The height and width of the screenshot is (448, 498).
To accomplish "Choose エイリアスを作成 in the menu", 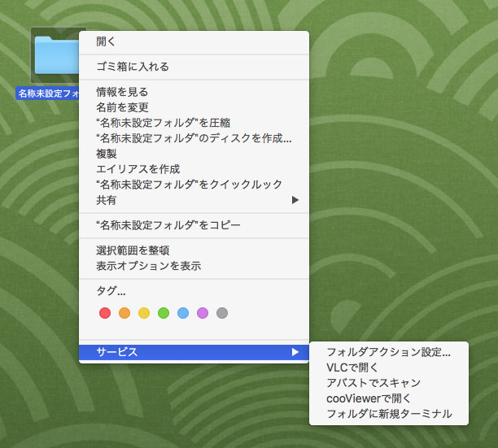I will pyautogui.click(x=194, y=169).
